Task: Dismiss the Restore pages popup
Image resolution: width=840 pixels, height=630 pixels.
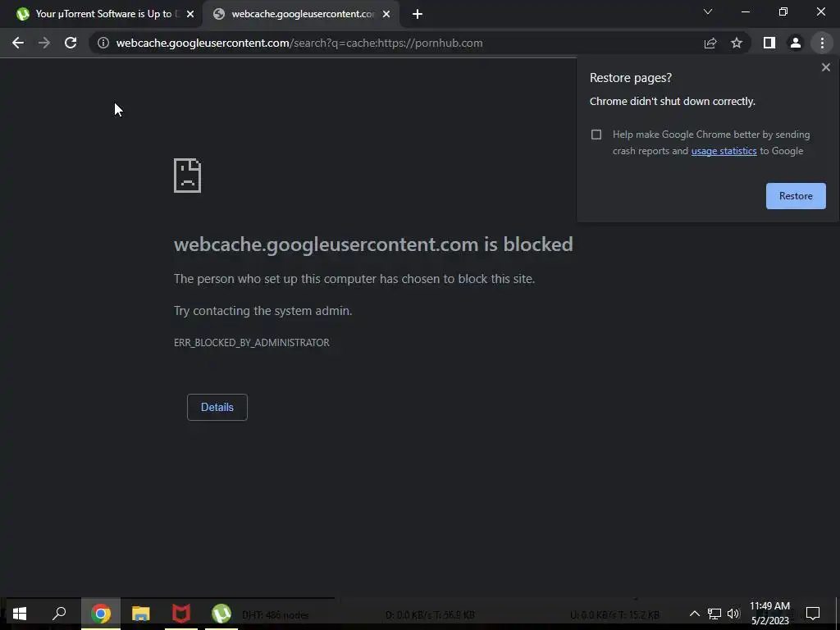Action: (x=825, y=67)
